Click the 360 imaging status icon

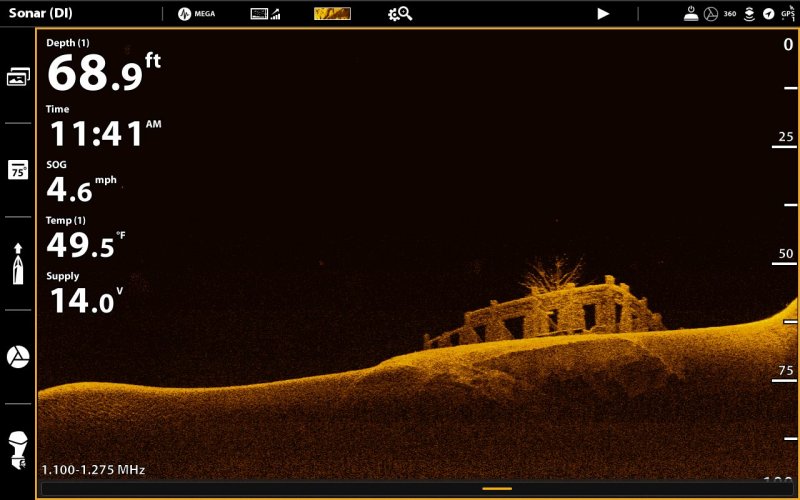[x=729, y=14]
